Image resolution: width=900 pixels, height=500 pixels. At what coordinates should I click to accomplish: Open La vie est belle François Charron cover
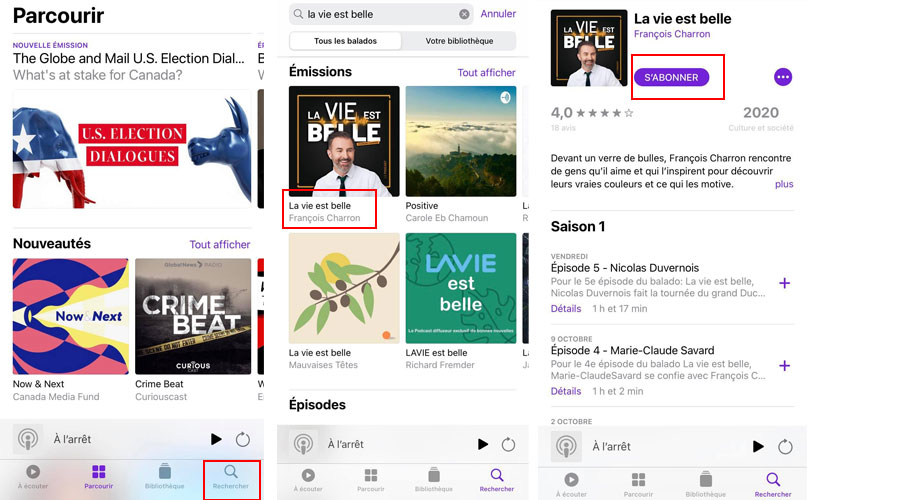point(344,141)
